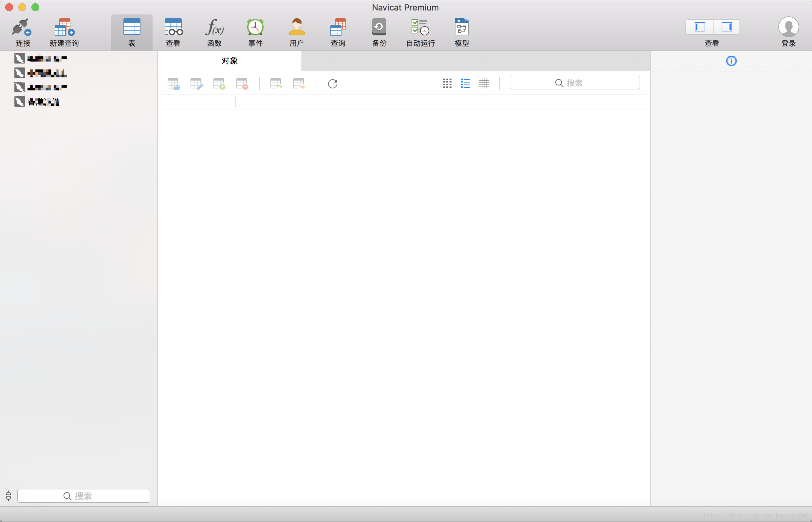812x522 pixels.
Task: Click the 登录 (Login) avatar
Action: coord(788,27)
